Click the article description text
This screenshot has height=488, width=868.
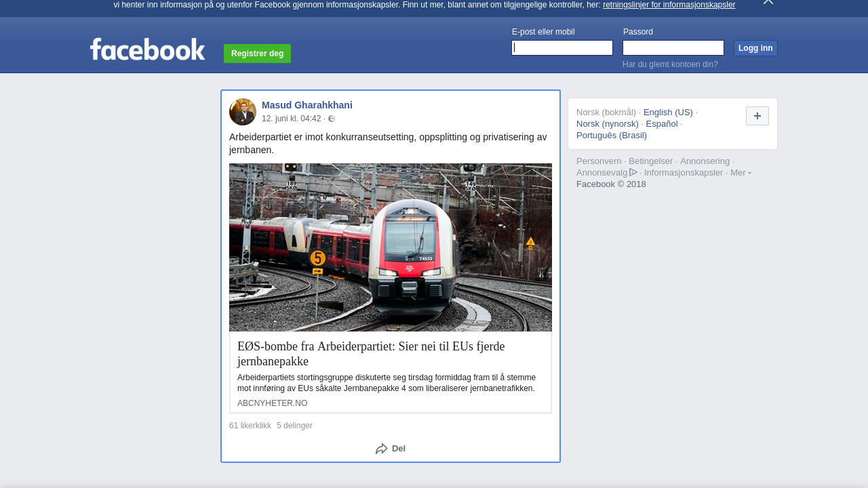point(387,383)
